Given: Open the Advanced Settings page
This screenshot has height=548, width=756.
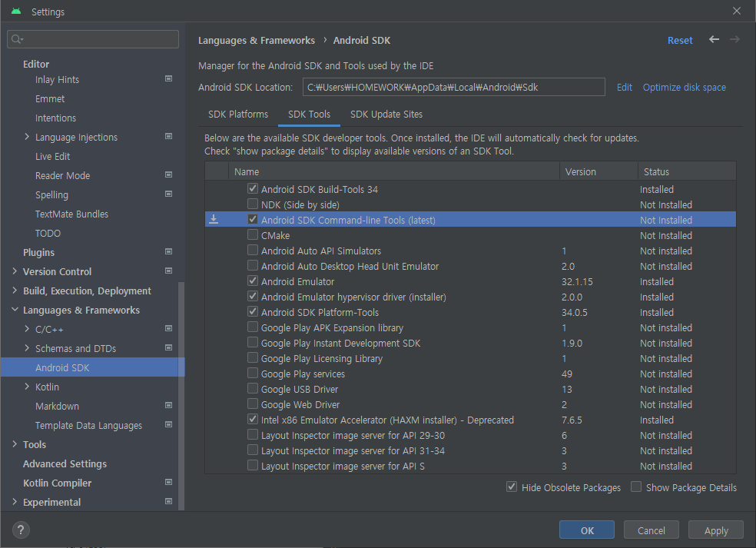Looking at the screenshot, I should (x=65, y=463).
